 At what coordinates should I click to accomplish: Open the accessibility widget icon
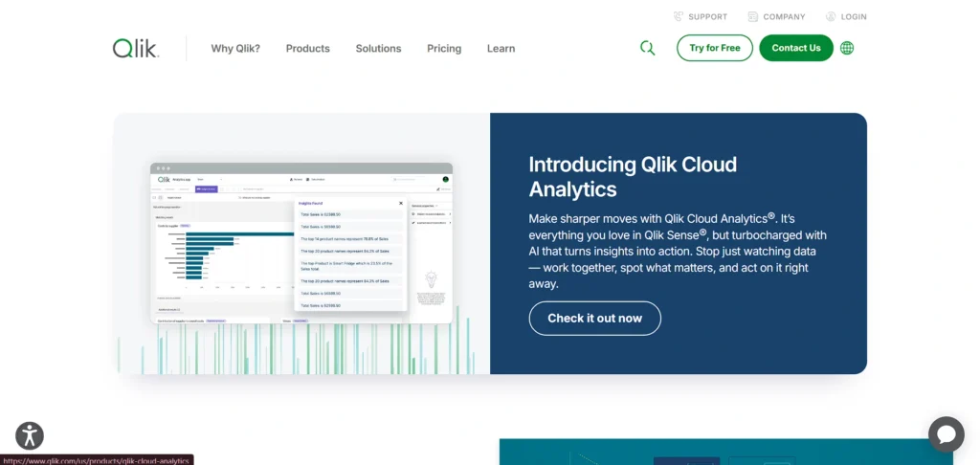pyautogui.click(x=30, y=435)
